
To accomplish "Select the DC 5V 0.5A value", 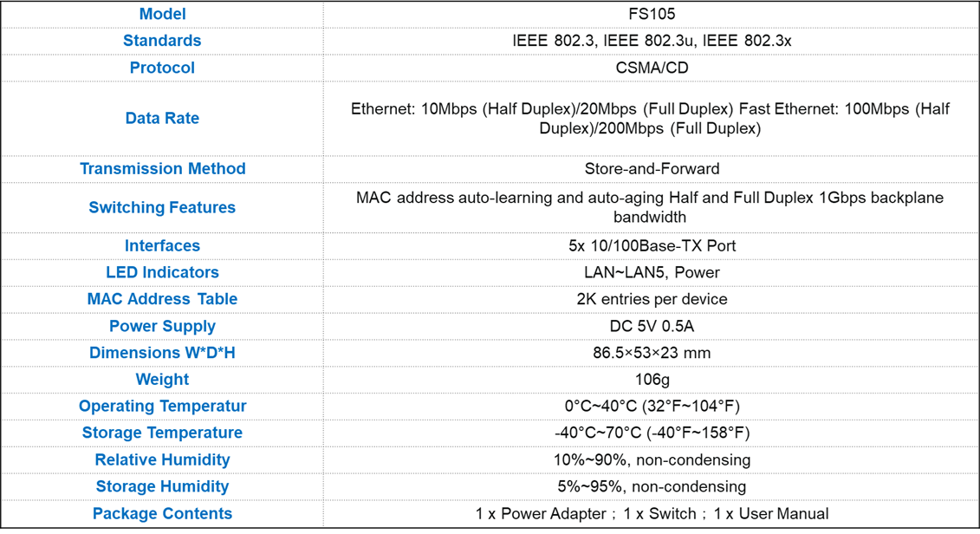I will (652, 327).
